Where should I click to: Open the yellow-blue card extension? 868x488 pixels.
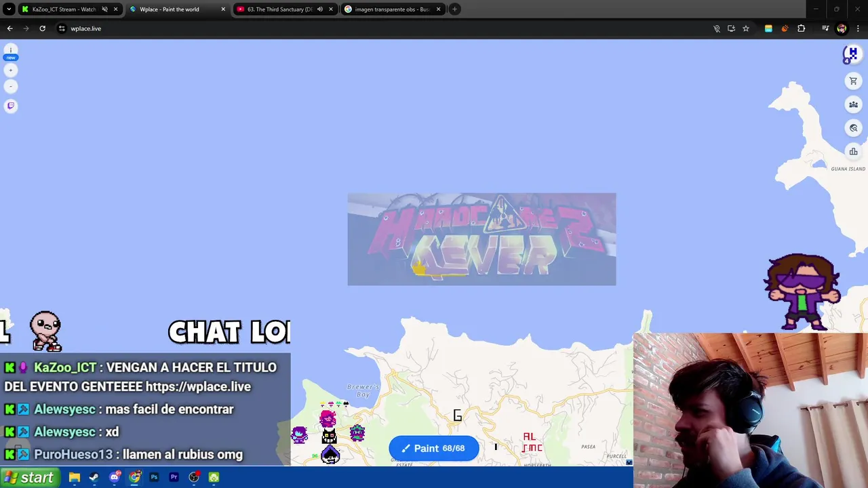coord(768,28)
